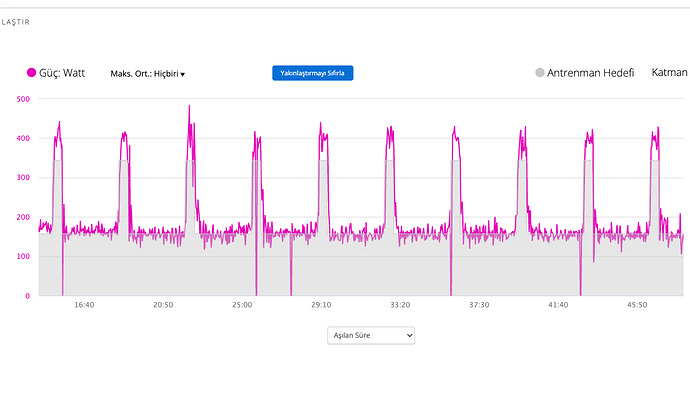Click the Güç: Watt legend label
The image size is (690, 394).
click(x=62, y=73)
